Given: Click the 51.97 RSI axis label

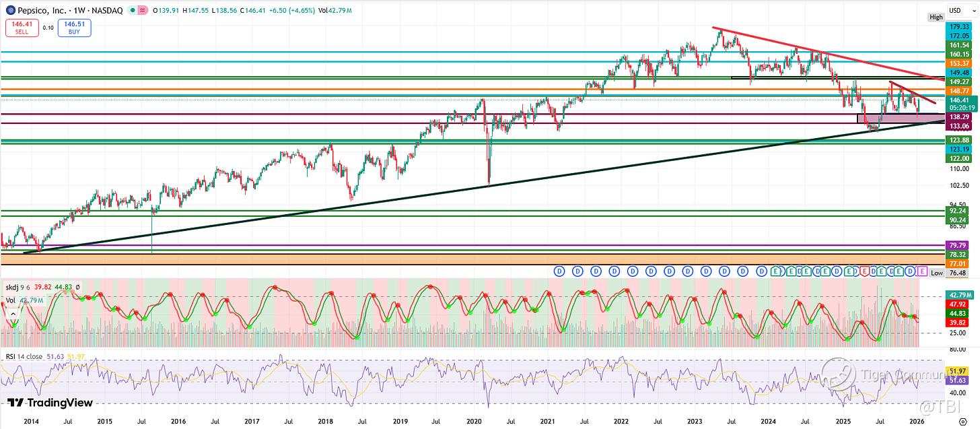Looking at the screenshot, I should [958, 371].
